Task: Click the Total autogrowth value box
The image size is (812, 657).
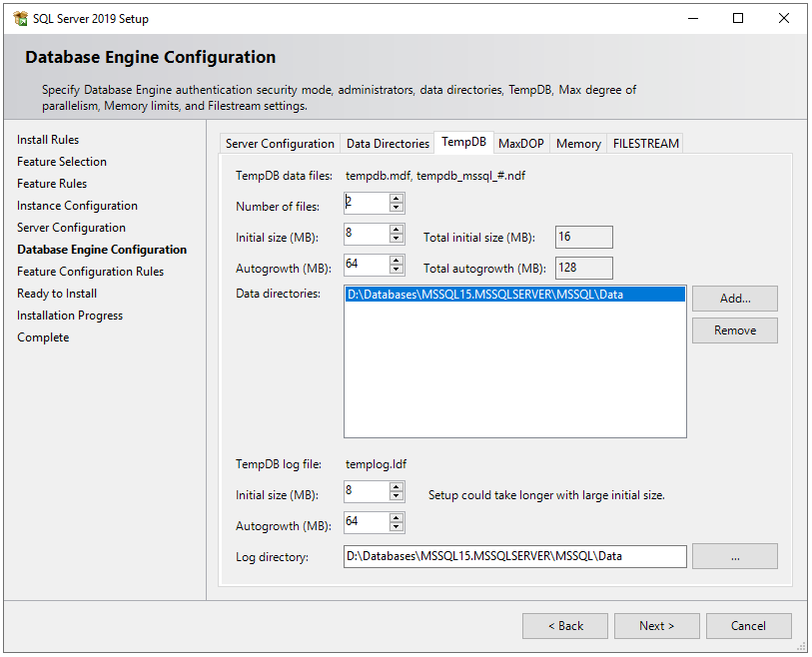Action: click(583, 269)
